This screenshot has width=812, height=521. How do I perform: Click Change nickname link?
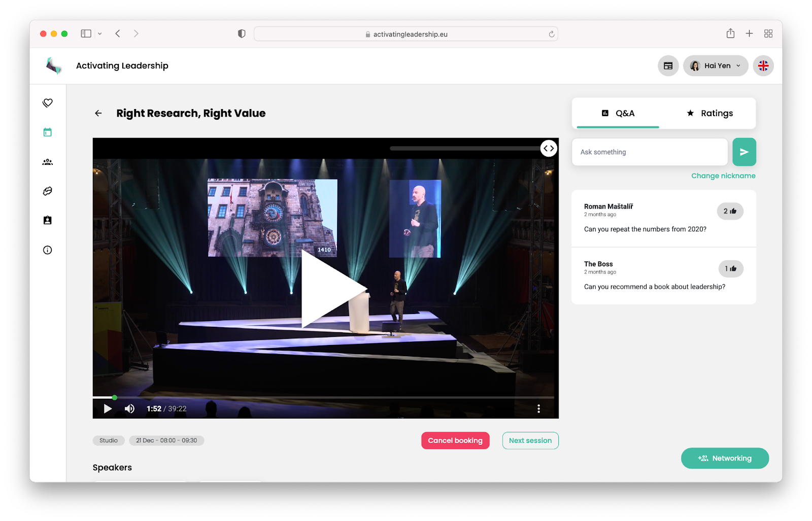(723, 176)
